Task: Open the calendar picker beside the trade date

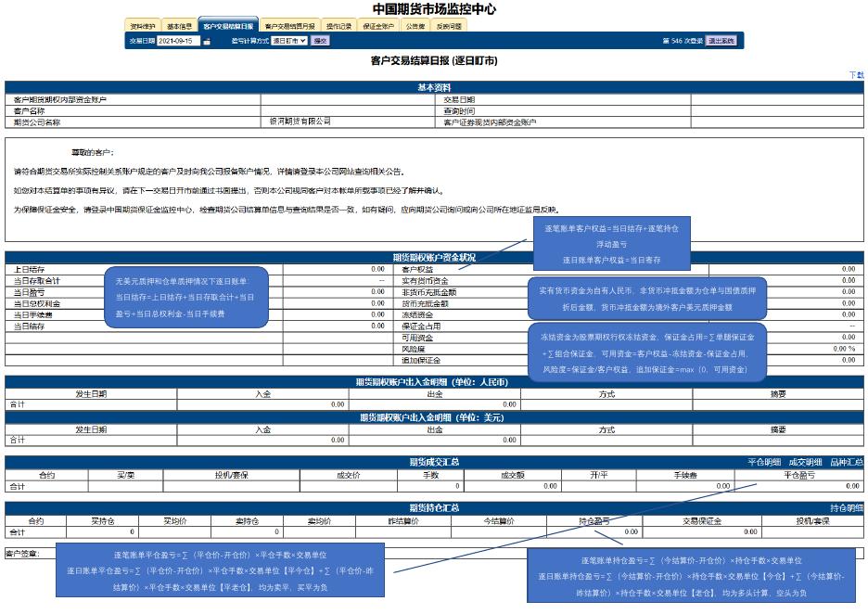Action: click(207, 42)
